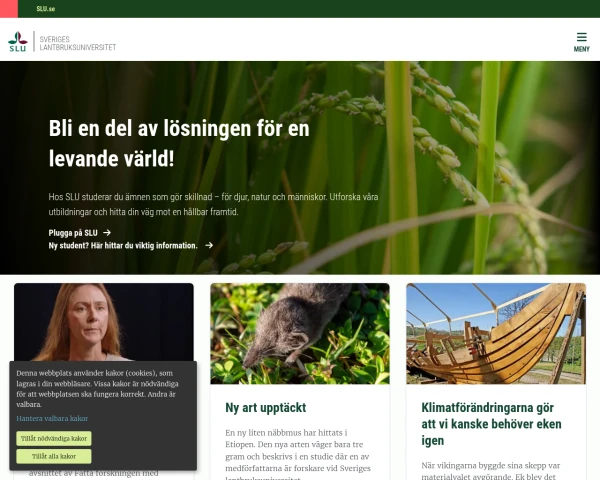Open Ny student? Här hittar du viktig information
This screenshot has height=480, width=600.
(123, 245)
